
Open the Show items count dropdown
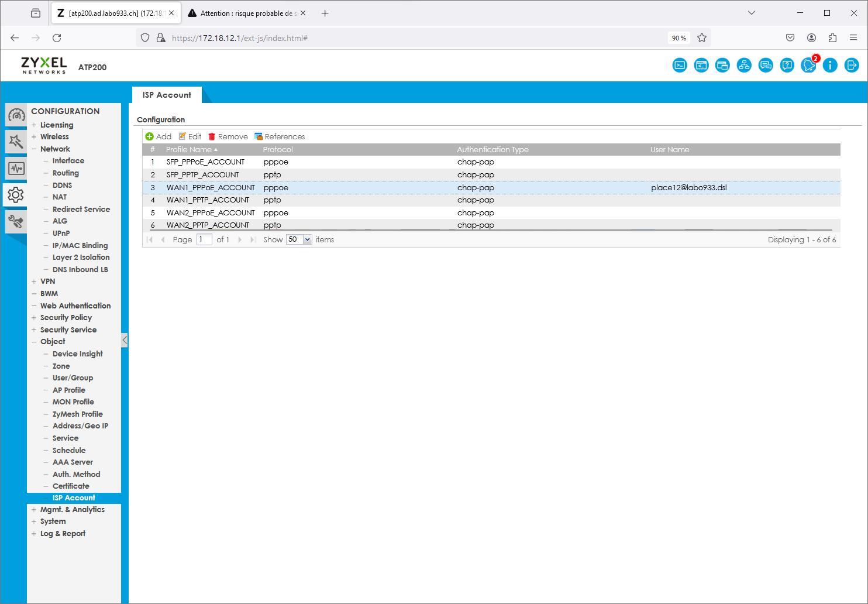point(308,239)
